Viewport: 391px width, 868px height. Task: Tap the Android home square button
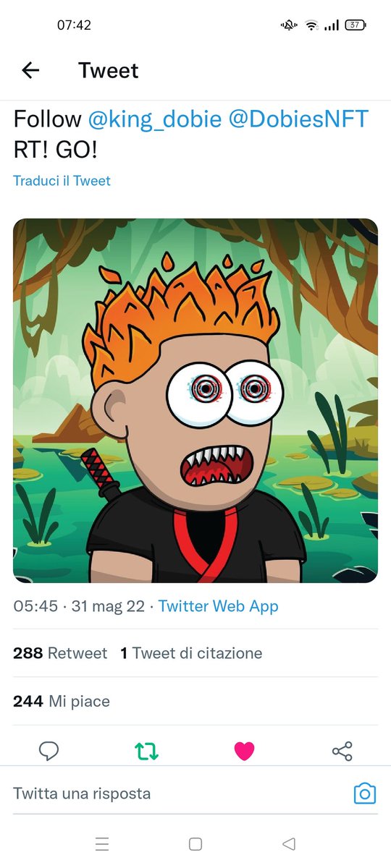pos(195,843)
